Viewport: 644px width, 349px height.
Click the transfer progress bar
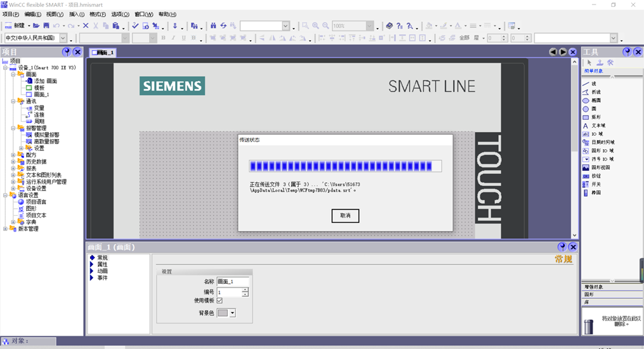pos(345,166)
